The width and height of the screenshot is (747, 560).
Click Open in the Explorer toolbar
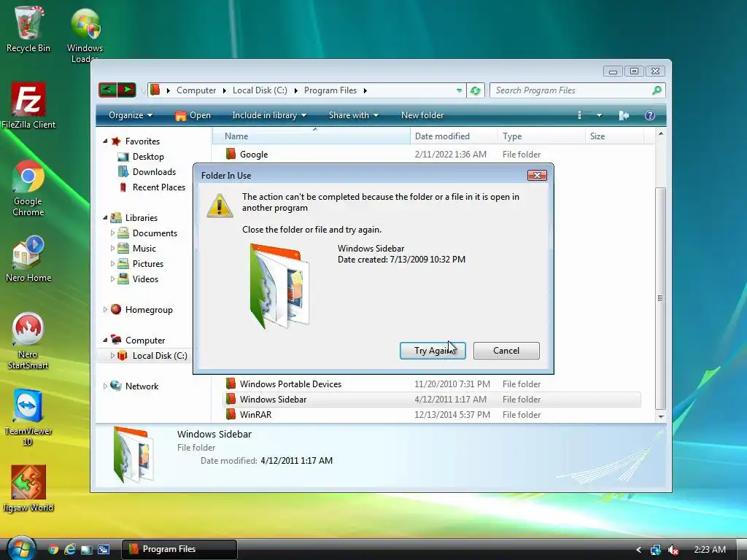[193, 115]
